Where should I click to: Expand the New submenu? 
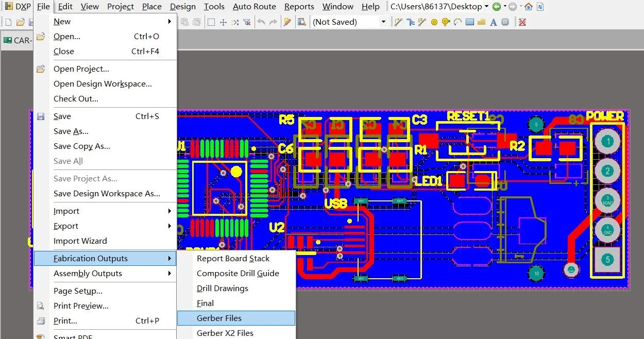coord(106,22)
